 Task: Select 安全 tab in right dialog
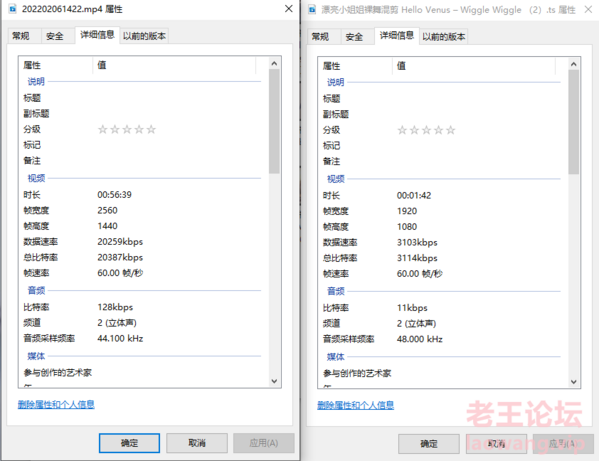click(x=354, y=37)
